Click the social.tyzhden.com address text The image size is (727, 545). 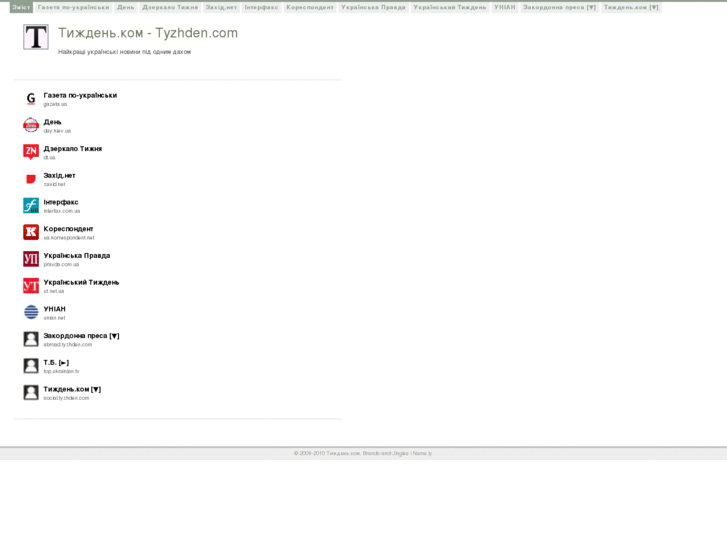66,398
